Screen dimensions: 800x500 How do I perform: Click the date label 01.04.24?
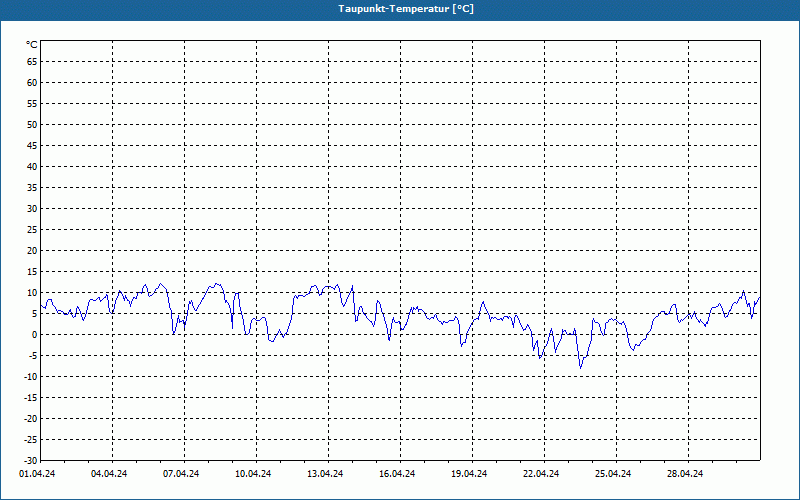pyautogui.click(x=37, y=474)
